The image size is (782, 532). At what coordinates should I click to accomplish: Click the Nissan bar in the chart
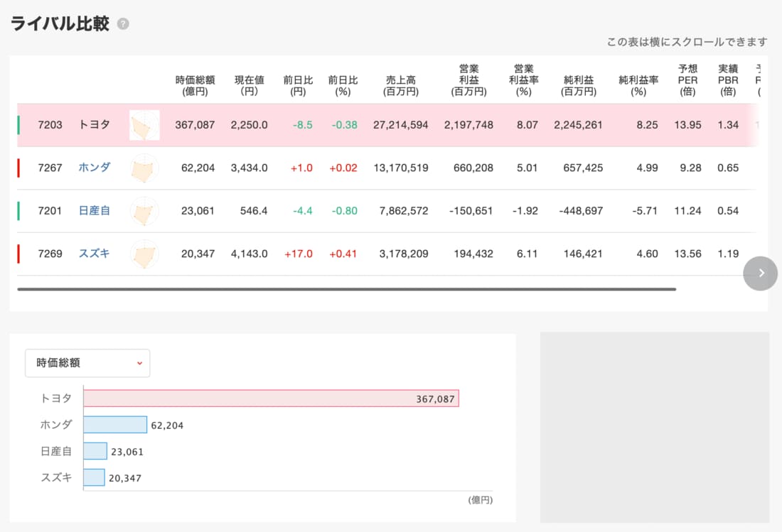pyautogui.click(x=95, y=451)
